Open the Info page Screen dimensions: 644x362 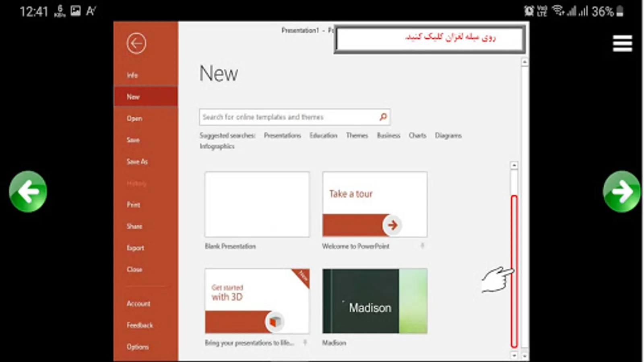click(132, 75)
